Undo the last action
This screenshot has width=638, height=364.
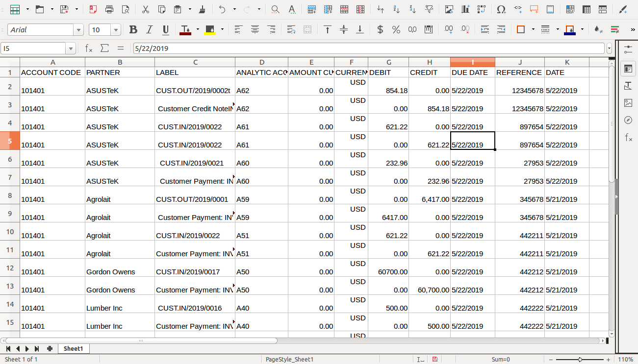(x=222, y=9)
